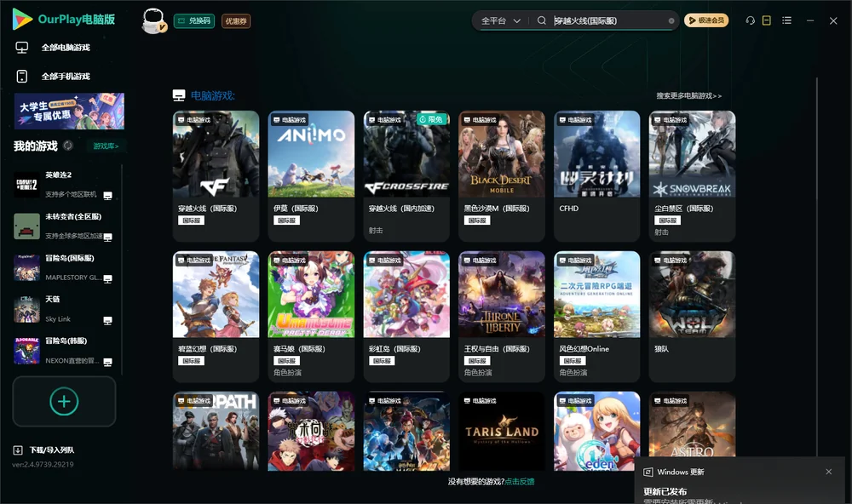Screen dimensions: 852x504
Task: Click the monitor icon beside 全部电脑游戏
Action: [22, 48]
